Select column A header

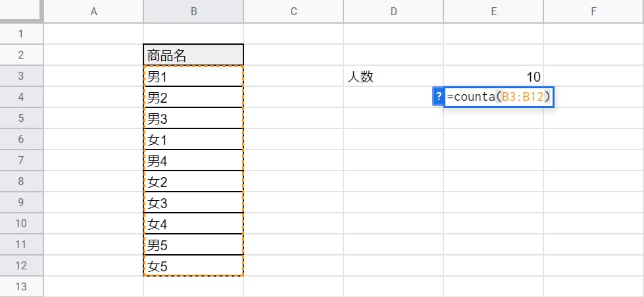[x=93, y=11]
